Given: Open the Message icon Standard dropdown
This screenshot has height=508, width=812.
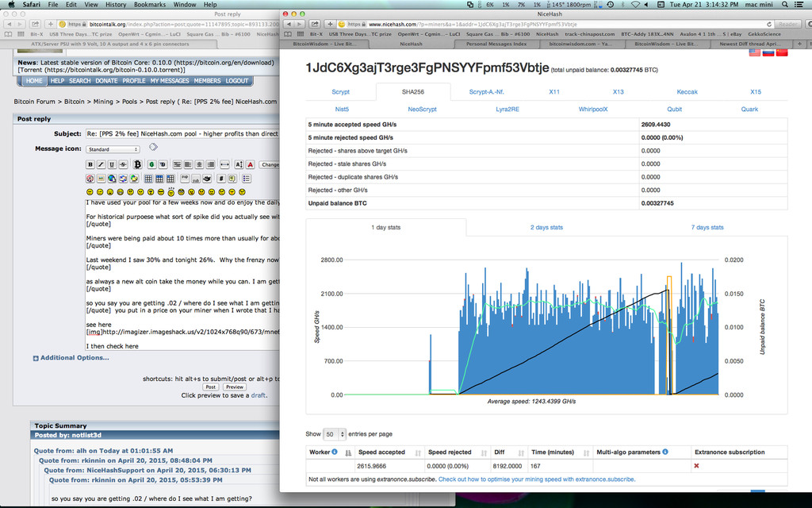Looking at the screenshot, I should (x=113, y=149).
